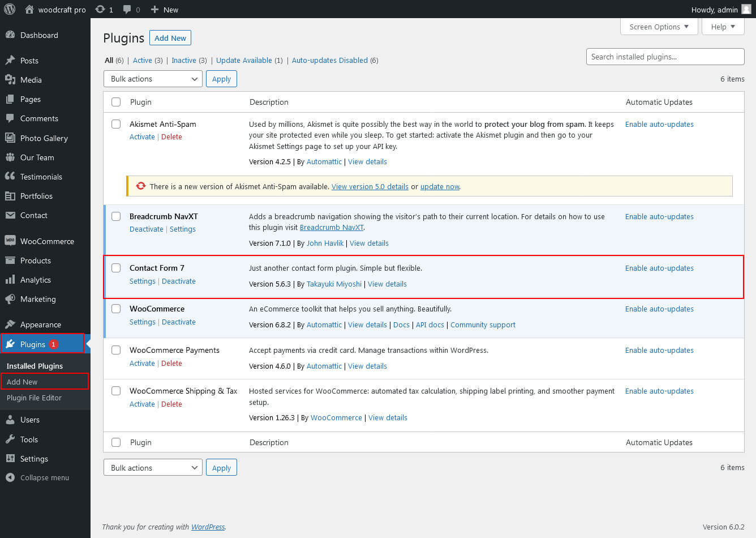Click the bottom Apply button
Screen dimensions: 756x538
click(221, 468)
